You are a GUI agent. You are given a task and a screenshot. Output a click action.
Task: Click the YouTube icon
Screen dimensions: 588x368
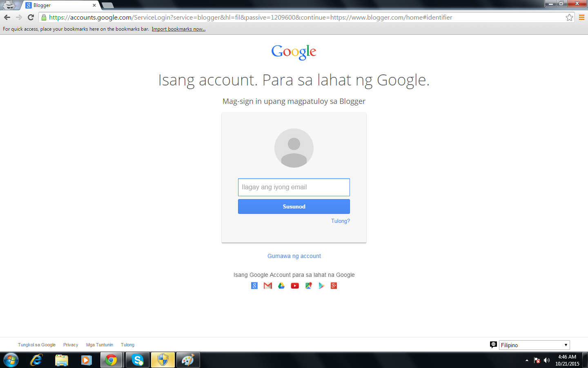(x=295, y=286)
